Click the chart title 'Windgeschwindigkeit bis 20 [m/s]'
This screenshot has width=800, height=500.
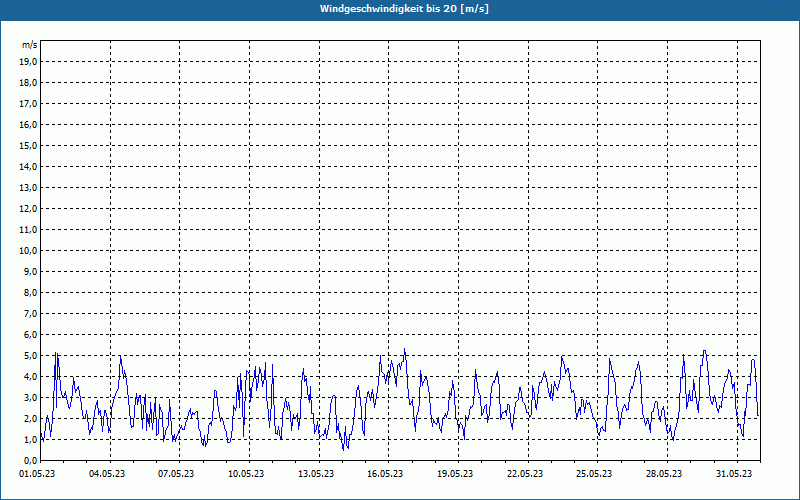[x=404, y=9]
